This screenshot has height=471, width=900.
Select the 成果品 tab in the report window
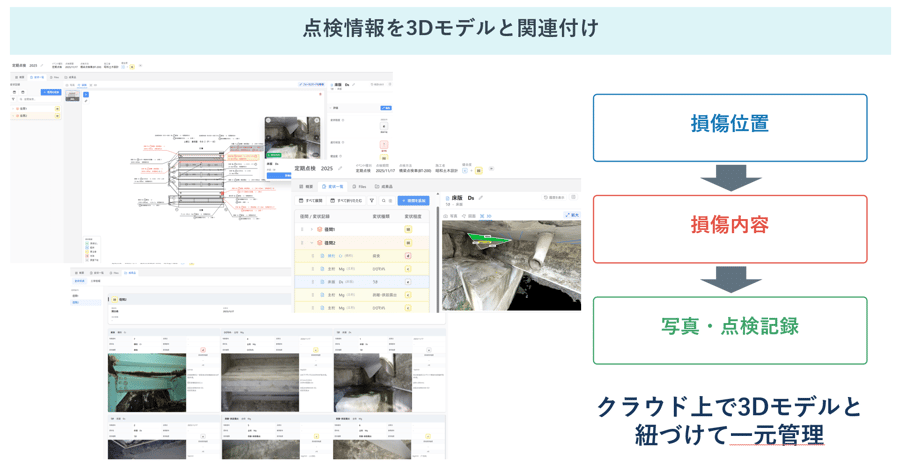click(130, 273)
